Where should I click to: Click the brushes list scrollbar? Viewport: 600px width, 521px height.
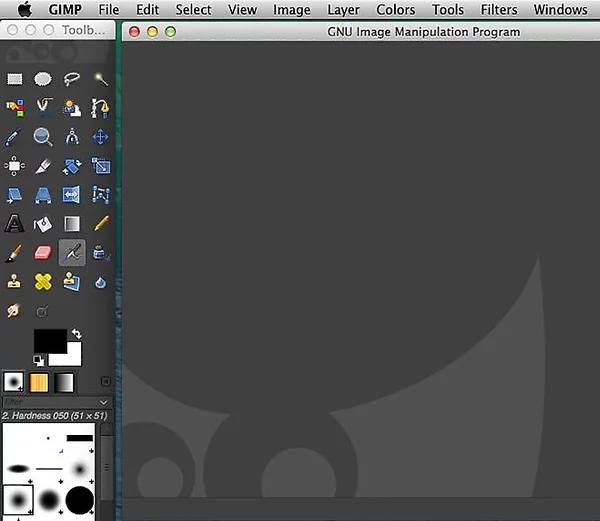[107, 467]
